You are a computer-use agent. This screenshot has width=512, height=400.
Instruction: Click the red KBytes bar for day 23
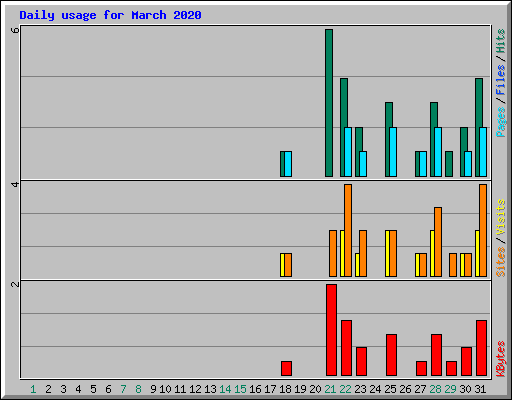click(361, 362)
